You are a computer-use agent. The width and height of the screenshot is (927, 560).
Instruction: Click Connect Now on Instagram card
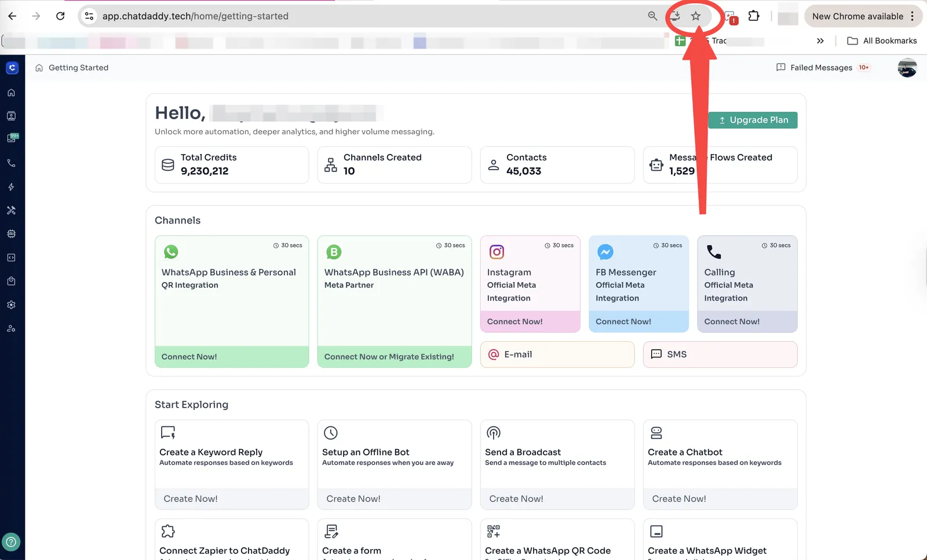(x=515, y=322)
